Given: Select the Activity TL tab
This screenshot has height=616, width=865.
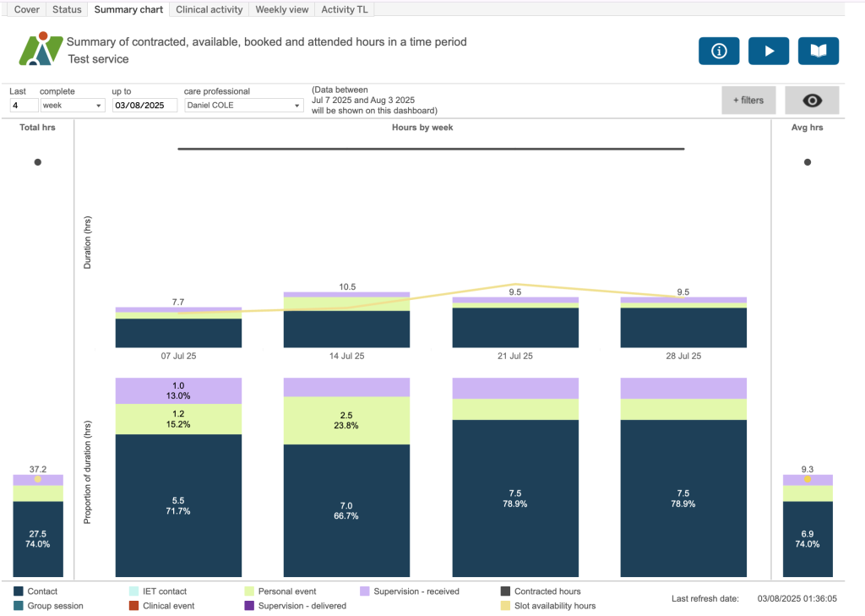Looking at the screenshot, I should (x=345, y=9).
